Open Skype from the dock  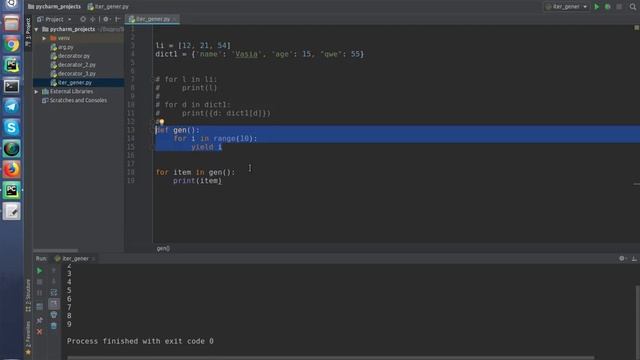pos(11,128)
